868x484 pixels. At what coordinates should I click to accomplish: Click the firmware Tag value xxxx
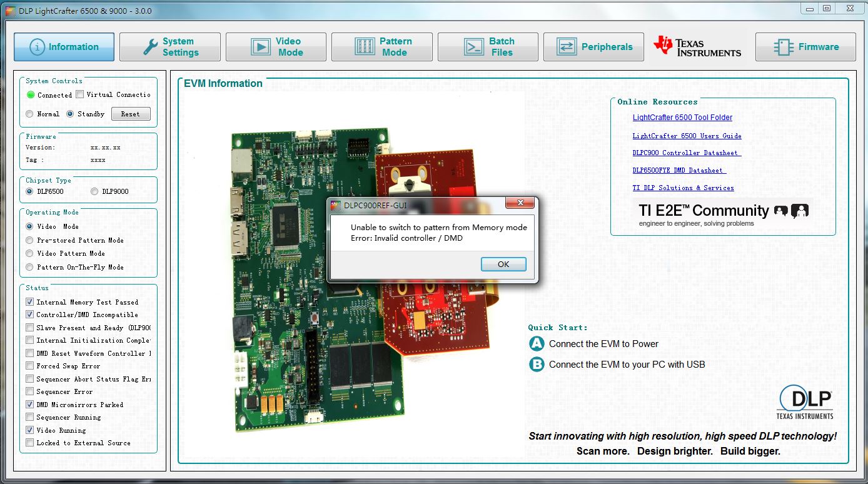[98, 160]
